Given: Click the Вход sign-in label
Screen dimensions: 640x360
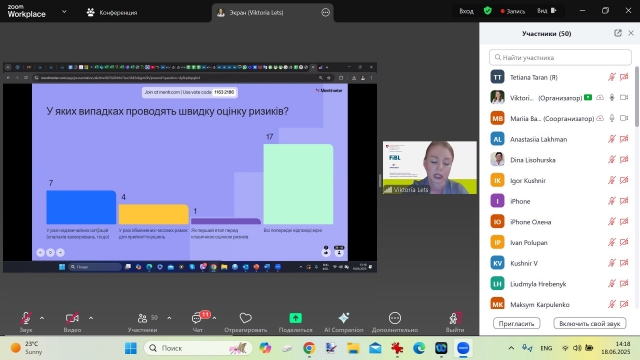Looking at the screenshot, I should click(467, 11).
